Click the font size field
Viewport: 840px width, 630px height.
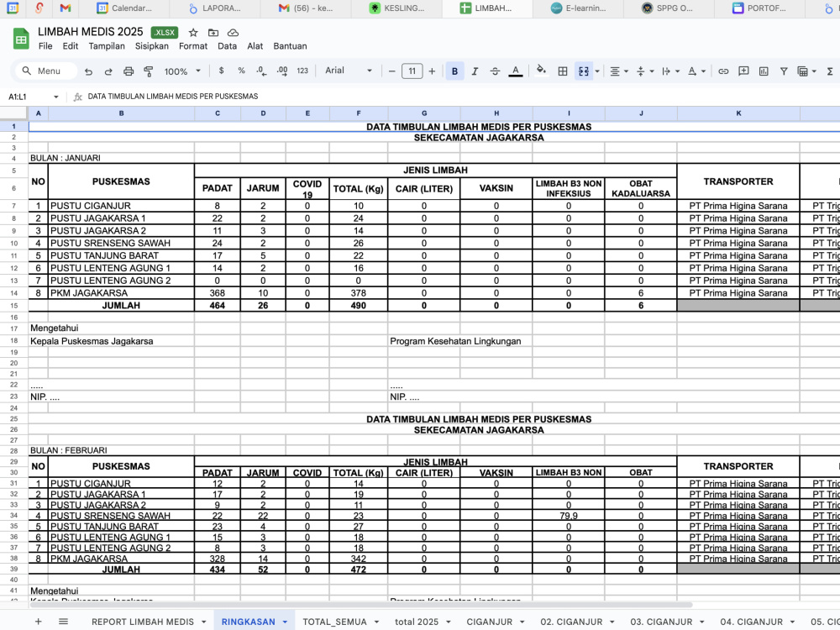tap(412, 71)
